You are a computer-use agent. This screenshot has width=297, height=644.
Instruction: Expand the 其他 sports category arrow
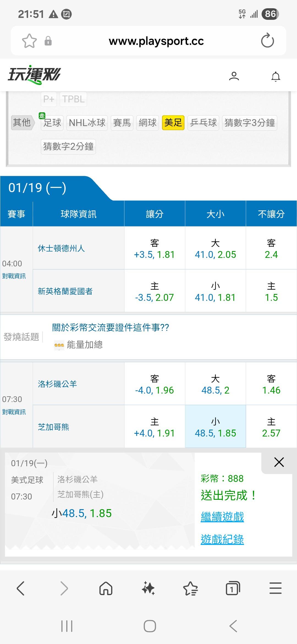click(x=23, y=122)
